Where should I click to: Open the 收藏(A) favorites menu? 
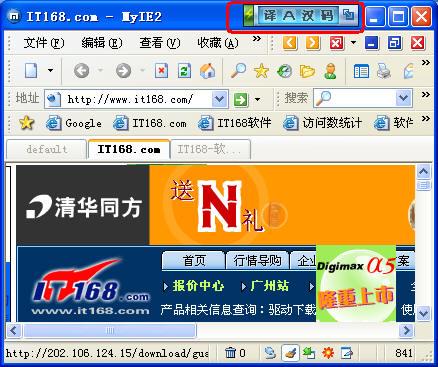tap(218, 43)
